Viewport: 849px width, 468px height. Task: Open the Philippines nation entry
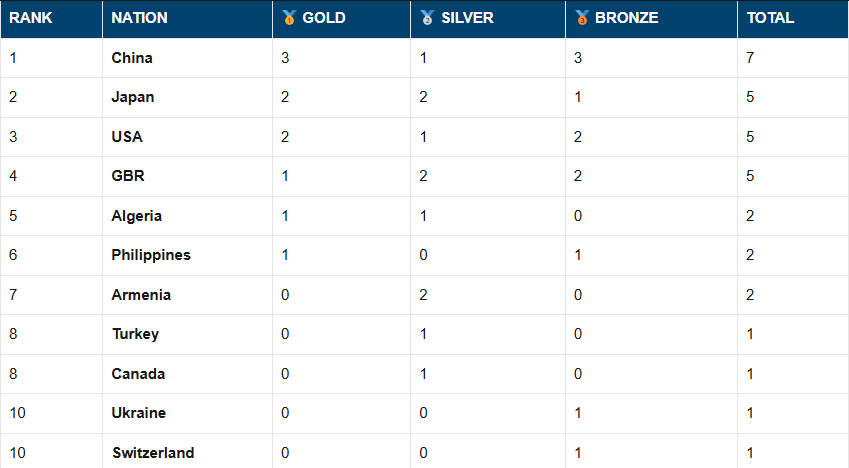click(151, 255)
